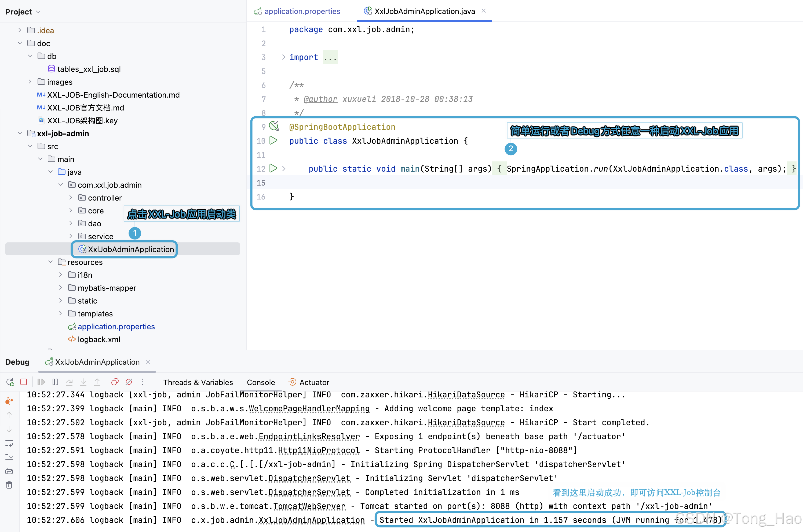Stop the running debug session
Viewport: 803px width, 532px height.
click(23, 382)
